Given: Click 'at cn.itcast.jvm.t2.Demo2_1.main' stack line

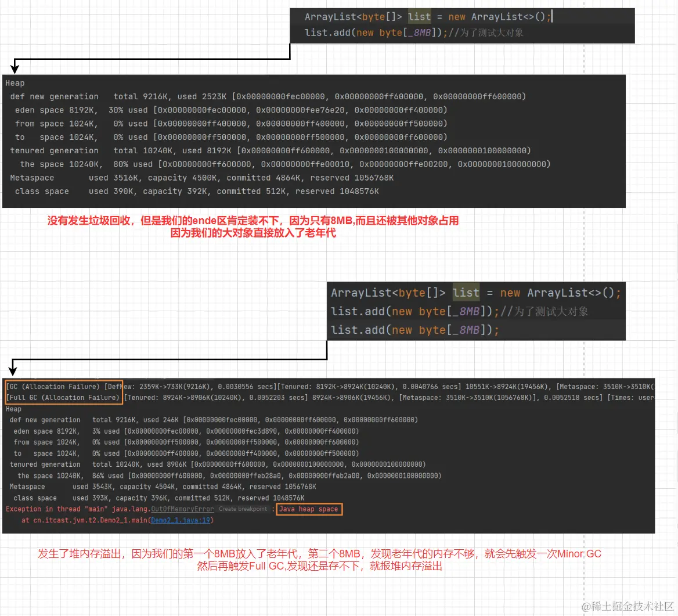Looking at the screenshot, I should pyautogui.click(x=84, y=520).
